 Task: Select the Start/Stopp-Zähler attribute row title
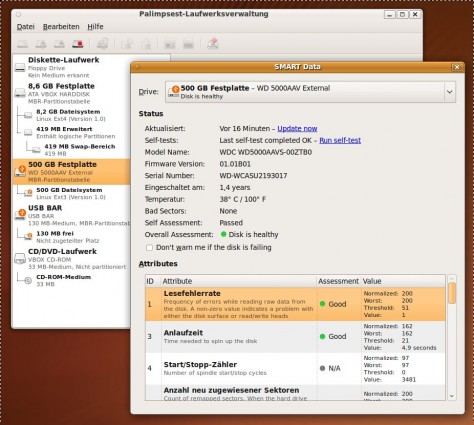[200, 364]
